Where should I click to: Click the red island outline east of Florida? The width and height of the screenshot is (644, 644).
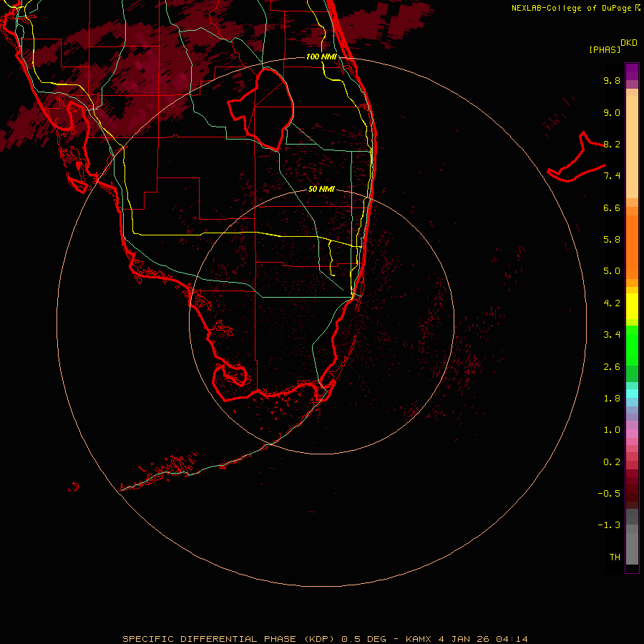(576, 157)
